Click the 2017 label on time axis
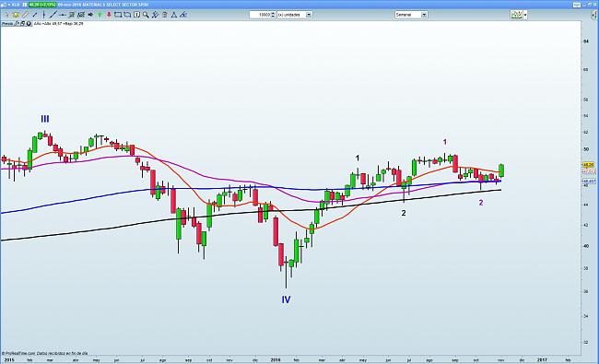Screen dimensions: 599x364 (x=543, y=359)
